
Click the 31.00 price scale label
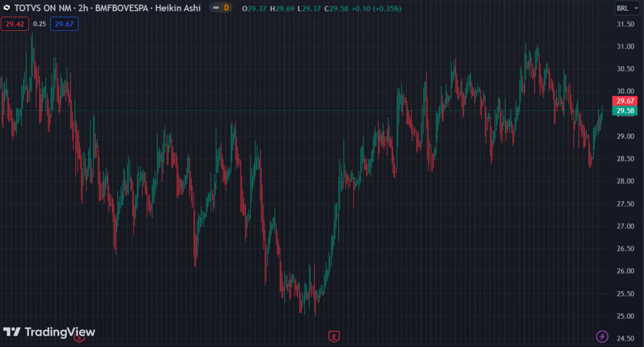pos(626,47)
